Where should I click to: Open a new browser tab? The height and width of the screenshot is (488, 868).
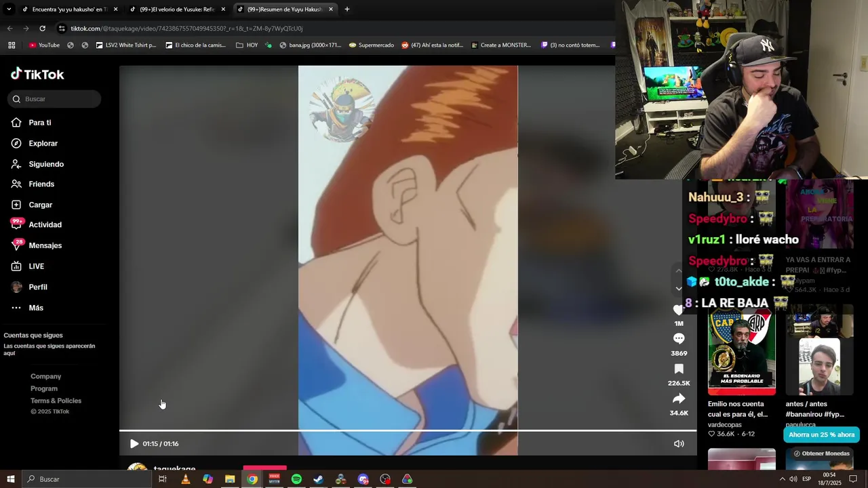tap(347, 9)
